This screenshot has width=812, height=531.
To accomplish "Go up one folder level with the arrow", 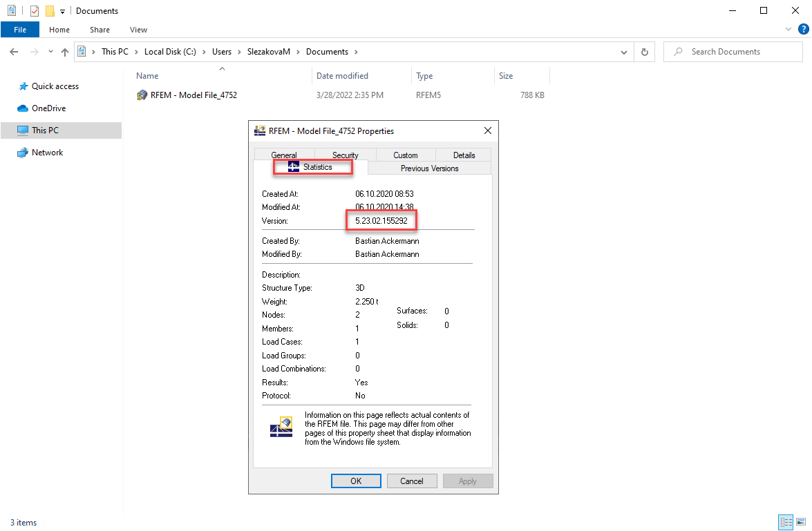I will tap(64, 51).
